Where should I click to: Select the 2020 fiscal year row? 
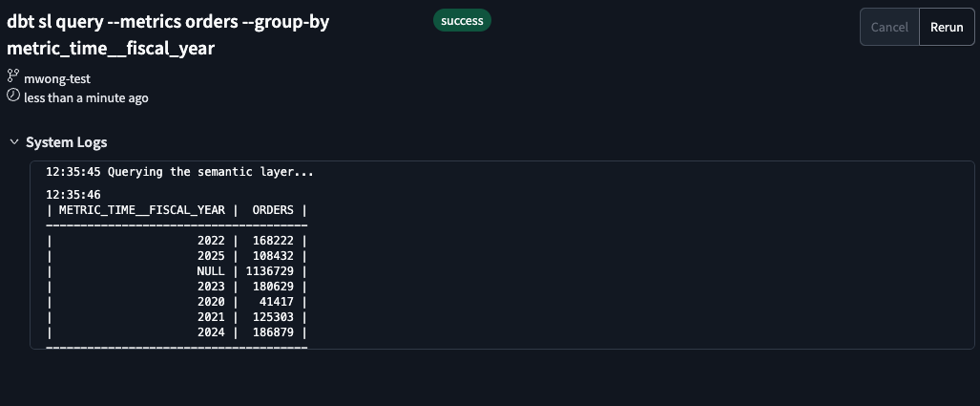click(x=211, y=302)
